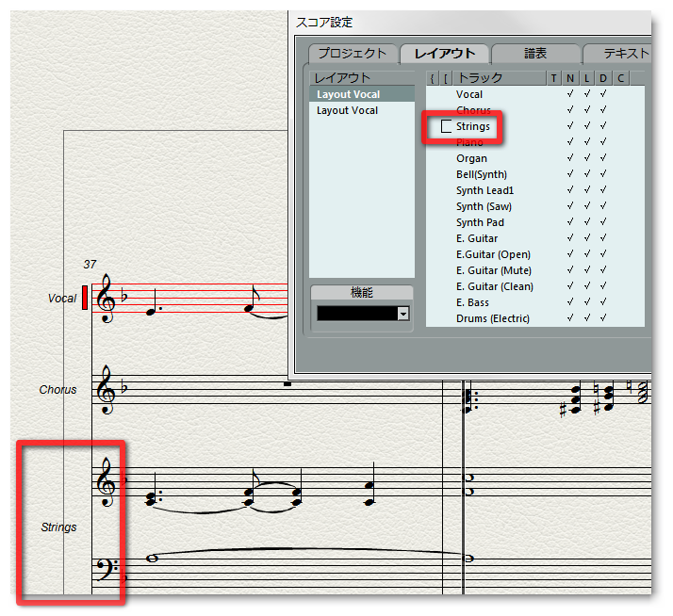Click the Synth Lead1 track row

[x=535, y=190]
